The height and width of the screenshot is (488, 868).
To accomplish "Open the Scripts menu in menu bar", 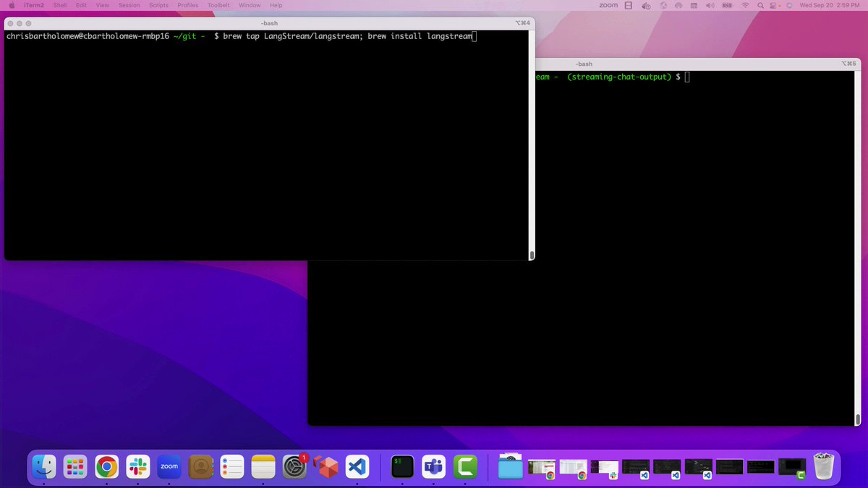I will 158,5.
